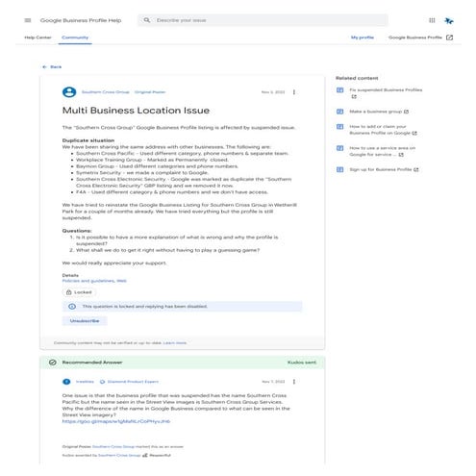Click the Questions heading
The image size is (476, 476).
point(77,231)
